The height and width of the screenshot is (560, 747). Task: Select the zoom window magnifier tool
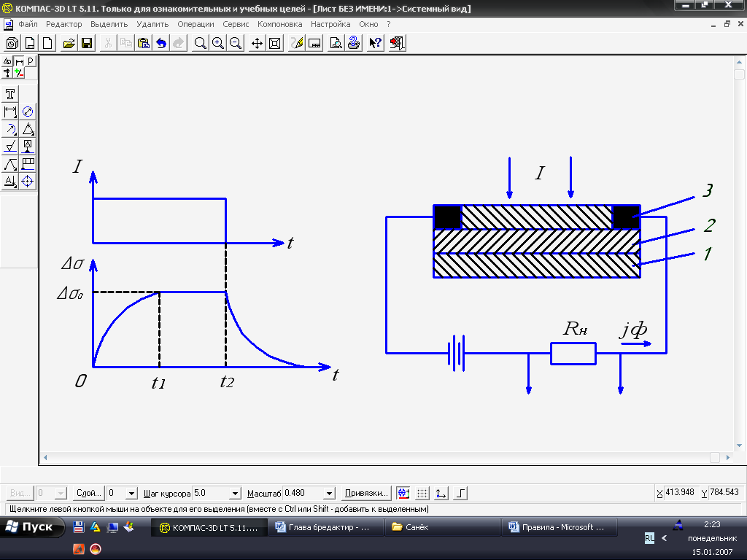(201, 43)
